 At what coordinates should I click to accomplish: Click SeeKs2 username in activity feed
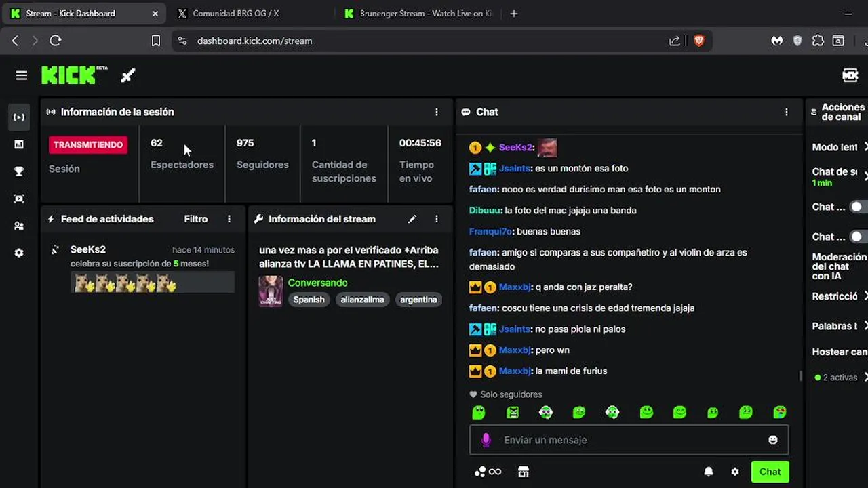[88, 249]
